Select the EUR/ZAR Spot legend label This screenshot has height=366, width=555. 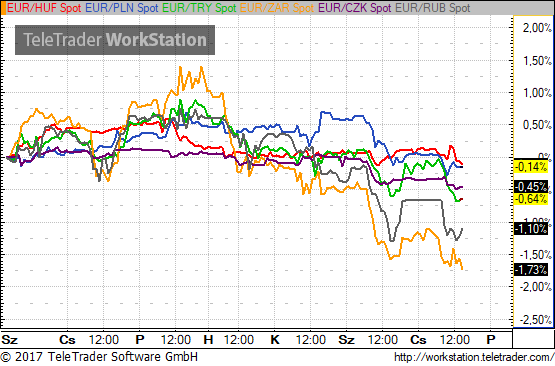[277, 8]
